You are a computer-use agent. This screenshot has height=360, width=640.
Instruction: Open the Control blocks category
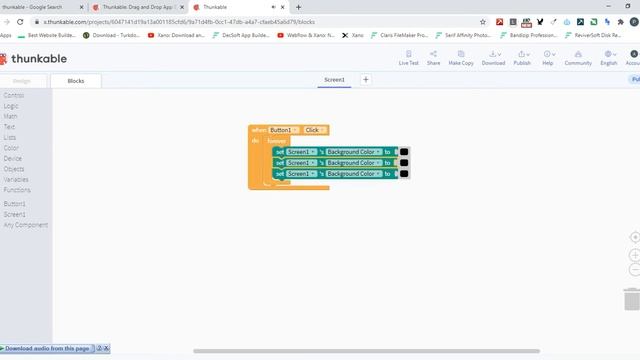point(14,95)
